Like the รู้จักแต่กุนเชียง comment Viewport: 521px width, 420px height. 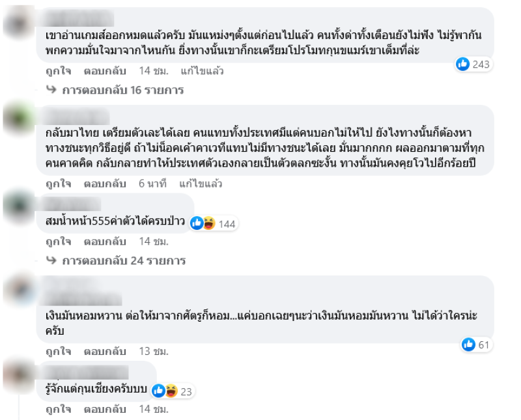[58, 410]
